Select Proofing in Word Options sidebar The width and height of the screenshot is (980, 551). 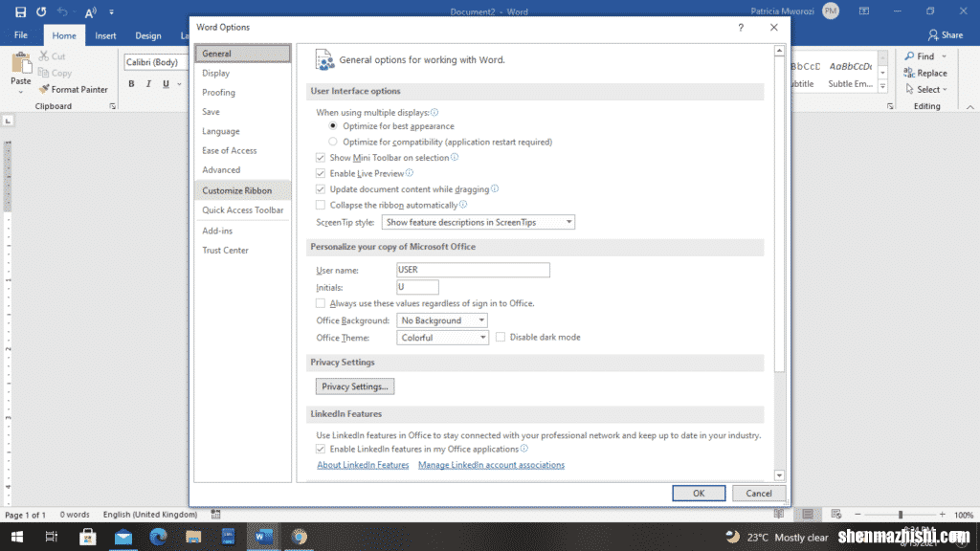coord(242,93)
